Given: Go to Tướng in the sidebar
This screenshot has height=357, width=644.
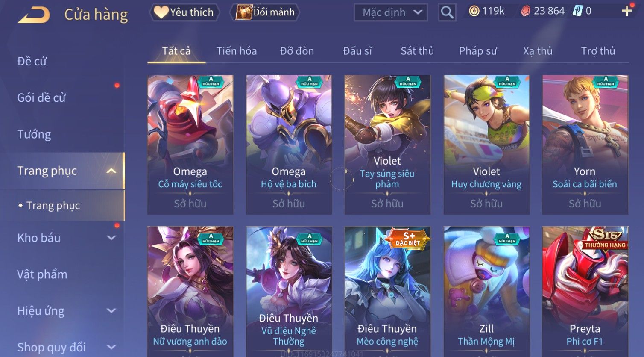Looking at the screenshot, I should point(34,134).
